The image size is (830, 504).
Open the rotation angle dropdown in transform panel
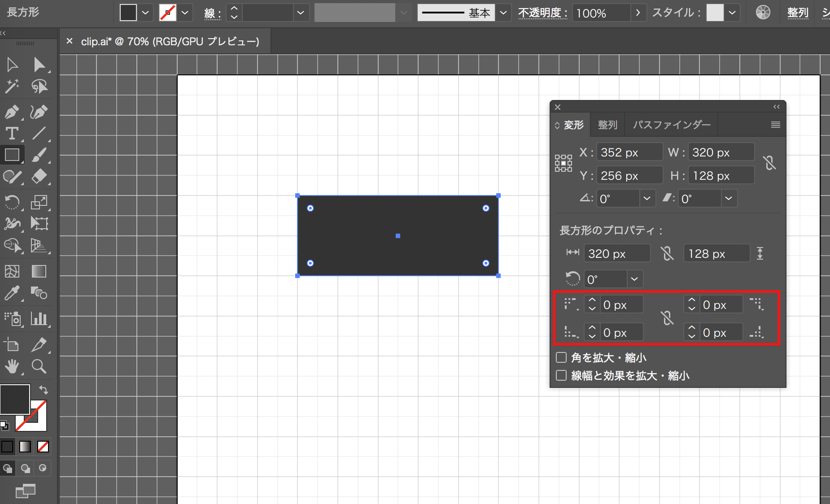647,198
